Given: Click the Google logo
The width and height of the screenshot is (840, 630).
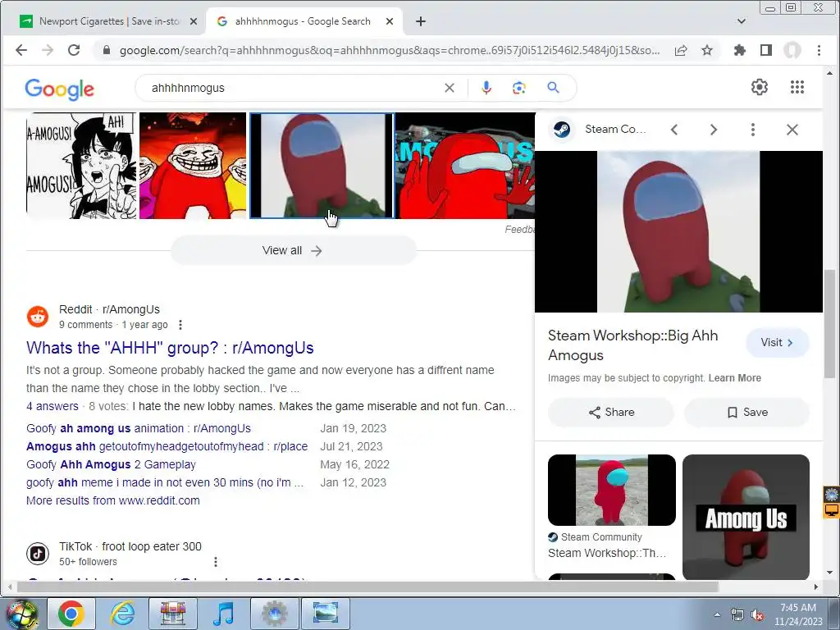Looking at the screenshot, I should click(x=59, y=89).
